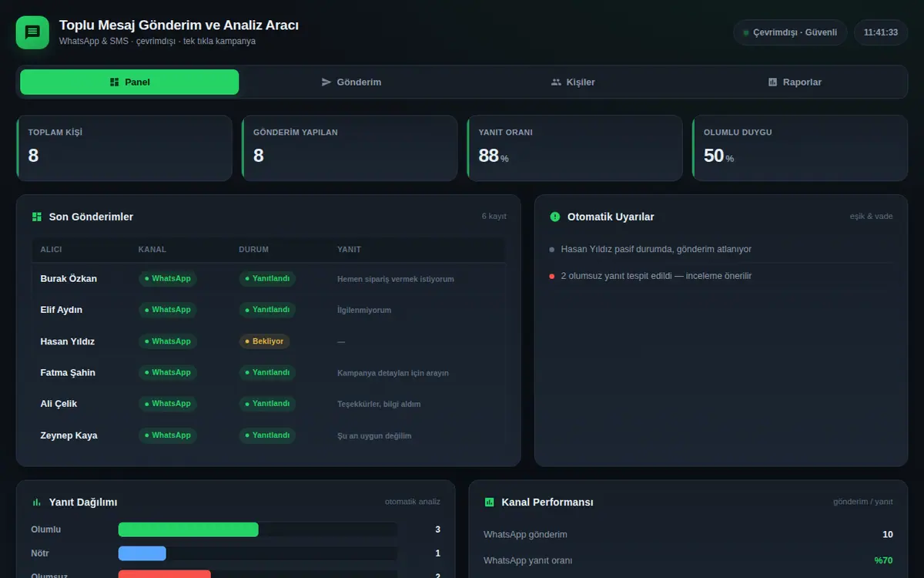Screen dimensions: 924x578
Task: Switch to the Panel tab
Action: 129,82
